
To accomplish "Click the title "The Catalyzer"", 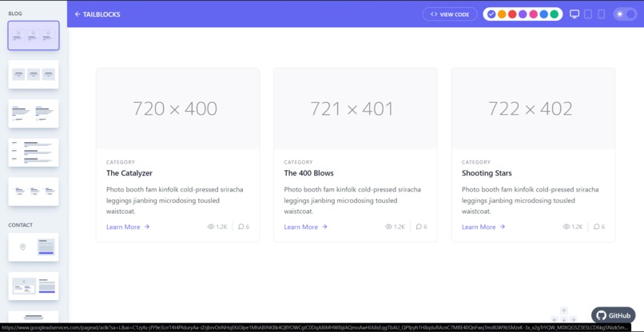I will (x=129, y=173).
